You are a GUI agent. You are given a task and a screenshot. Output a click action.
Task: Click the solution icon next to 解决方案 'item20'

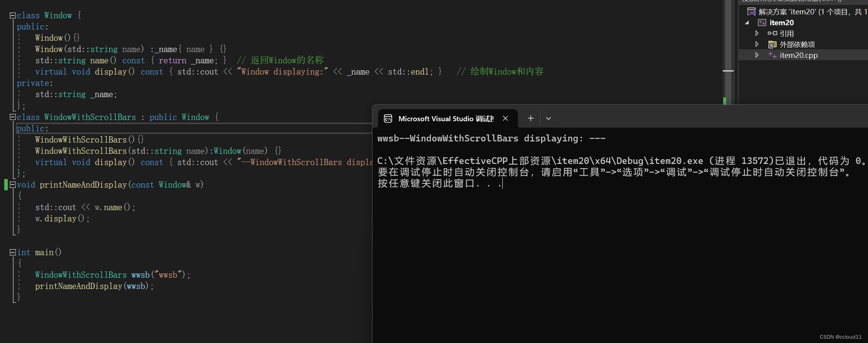[752, 12]
